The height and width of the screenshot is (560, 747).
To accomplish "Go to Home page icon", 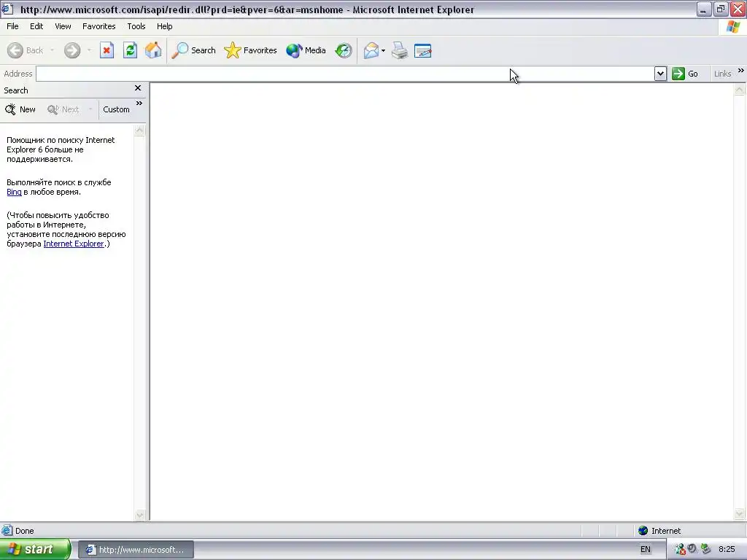I will (x=153, y=50).
